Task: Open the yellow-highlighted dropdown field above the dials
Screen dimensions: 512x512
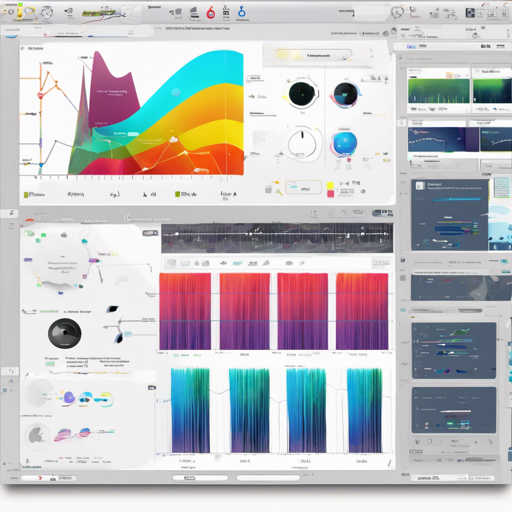Action: point(313,55)
